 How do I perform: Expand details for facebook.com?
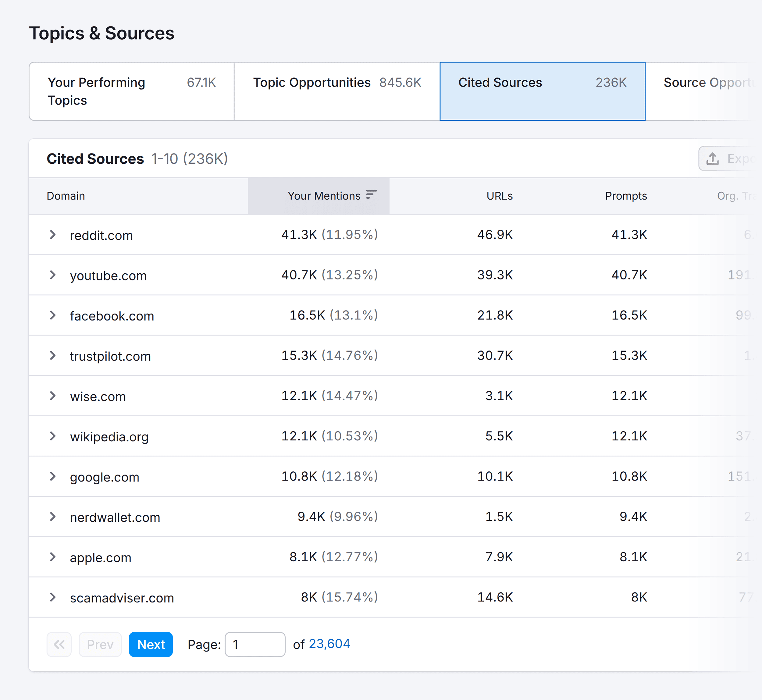click(52, 315)
